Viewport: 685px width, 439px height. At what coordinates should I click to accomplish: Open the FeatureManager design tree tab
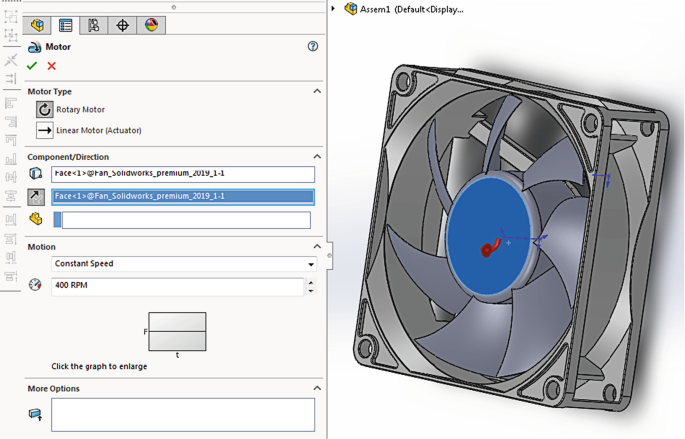[x=37, y=25]
